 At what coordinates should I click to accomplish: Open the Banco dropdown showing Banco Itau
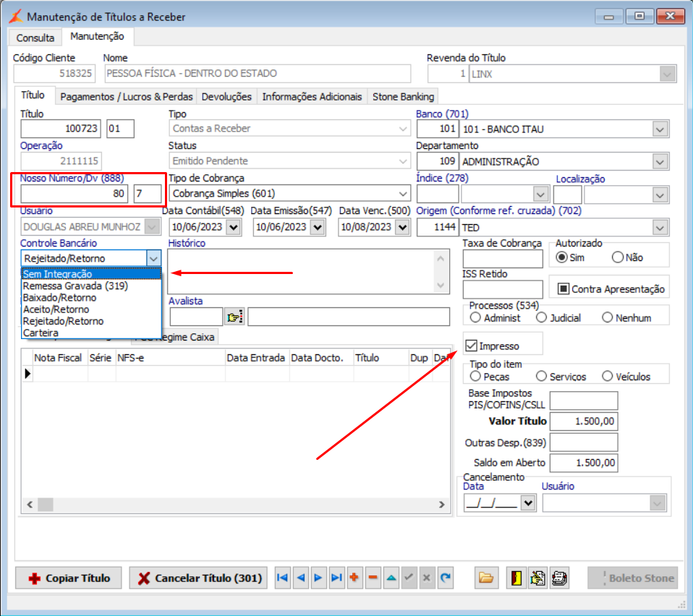tap(659, 129)
